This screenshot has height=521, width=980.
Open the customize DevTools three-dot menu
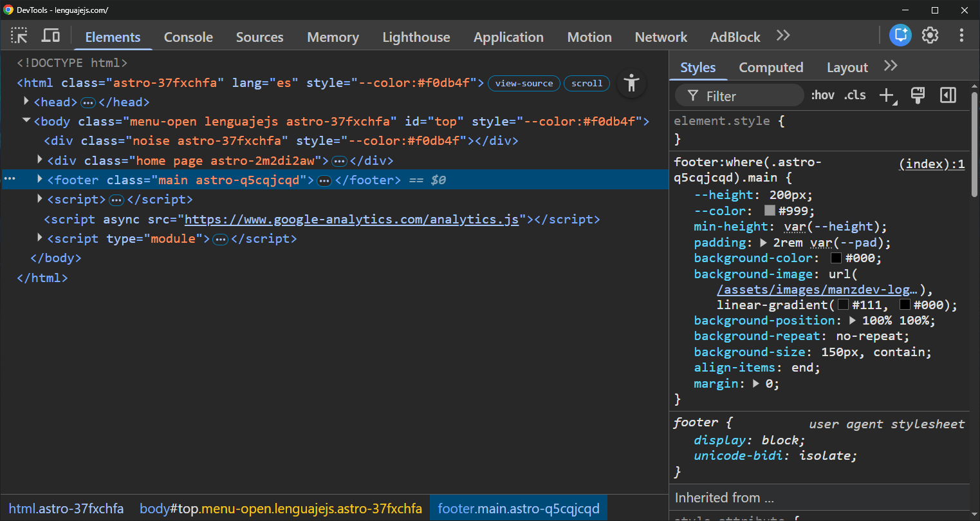click(x=961, y=35)
